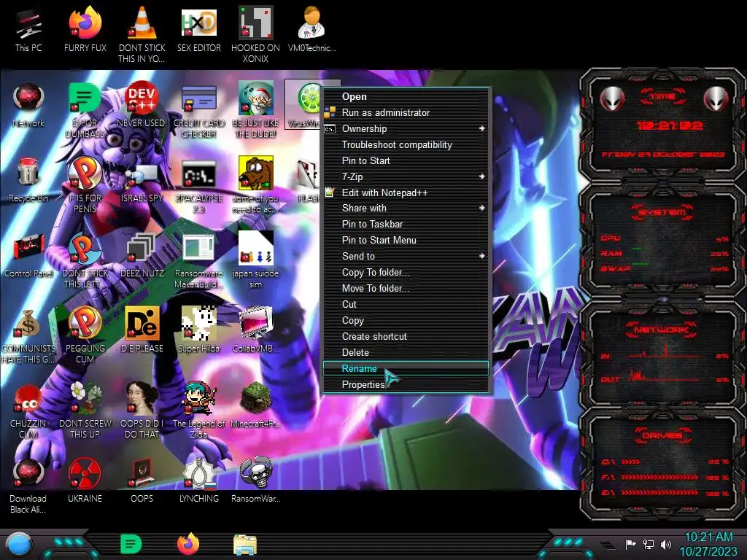The height and width of the screenshot is (560, 747).
Task: Open the Start orb button
Action: 18,544
